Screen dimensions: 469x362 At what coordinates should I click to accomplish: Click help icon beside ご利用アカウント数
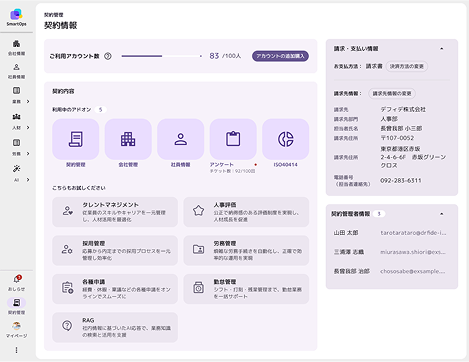click(108, 56)
